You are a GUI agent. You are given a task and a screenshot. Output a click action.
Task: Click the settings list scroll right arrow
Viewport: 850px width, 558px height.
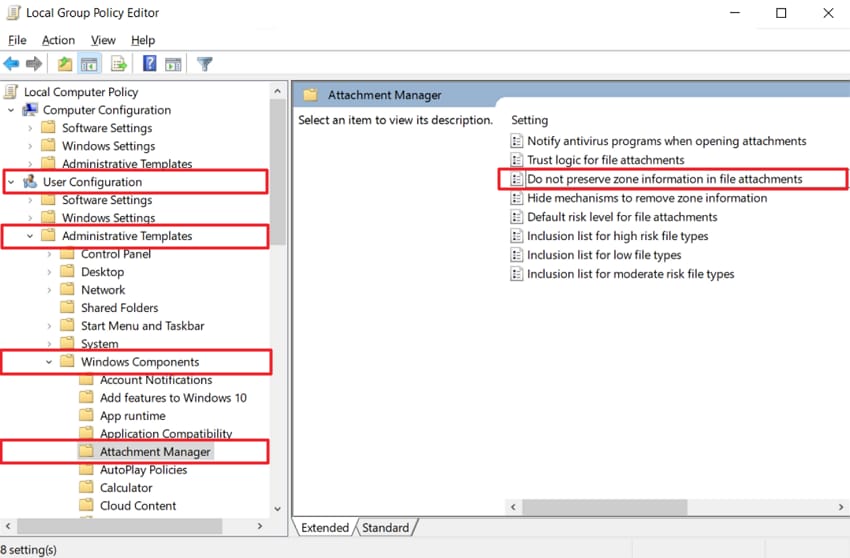click(841, 507)
